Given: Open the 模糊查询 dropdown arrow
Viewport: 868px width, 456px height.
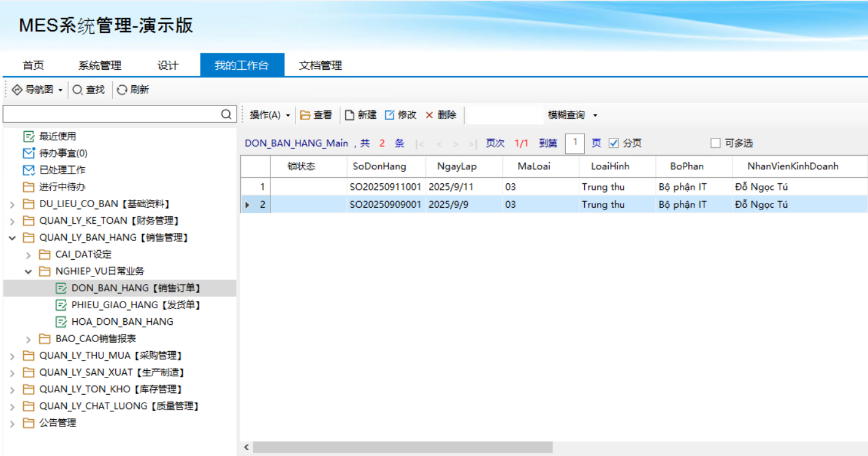Looking at the screenshot, I should coord(595,115).
